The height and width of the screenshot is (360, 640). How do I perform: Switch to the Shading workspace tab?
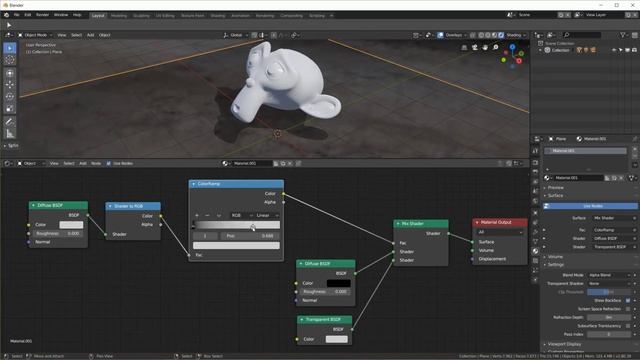pyautogui.click(x=218, y=16)
